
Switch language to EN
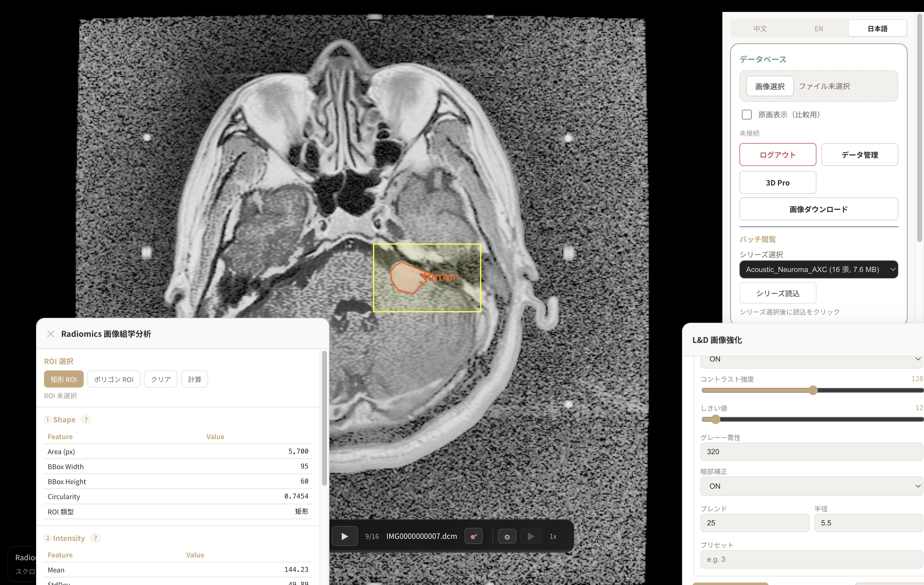pos(819,28)
